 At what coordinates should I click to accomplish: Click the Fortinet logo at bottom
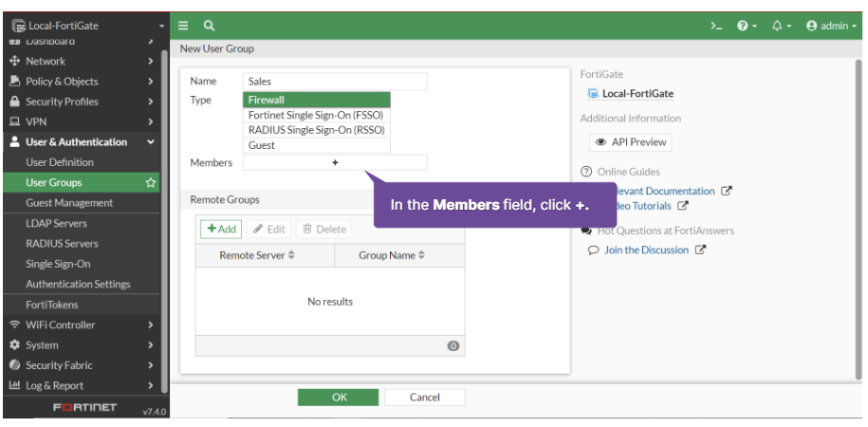(x=84, y=408)
